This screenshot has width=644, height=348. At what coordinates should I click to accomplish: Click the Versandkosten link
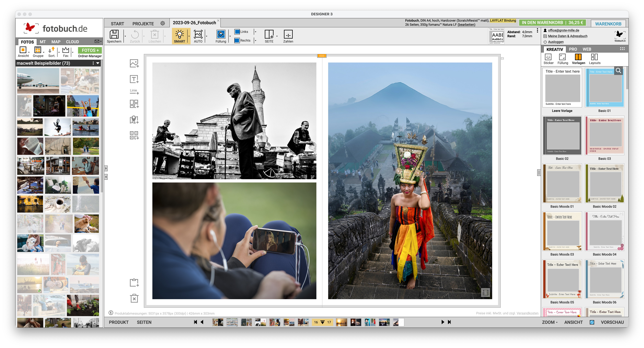pos(527,313)
